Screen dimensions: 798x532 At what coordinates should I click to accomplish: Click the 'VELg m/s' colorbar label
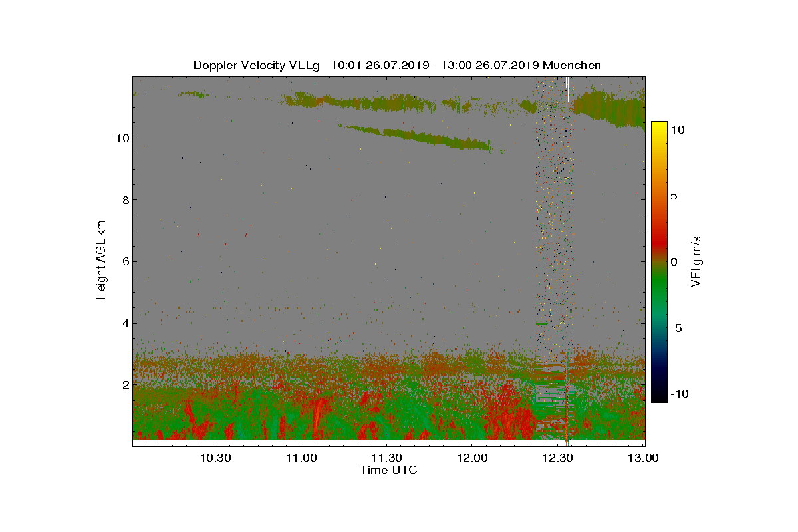point(696,261)
